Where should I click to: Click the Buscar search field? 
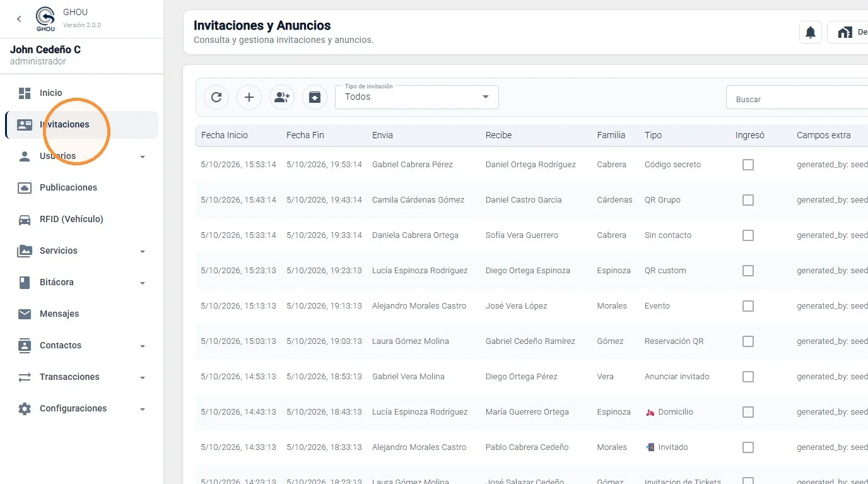coord(797,98)
